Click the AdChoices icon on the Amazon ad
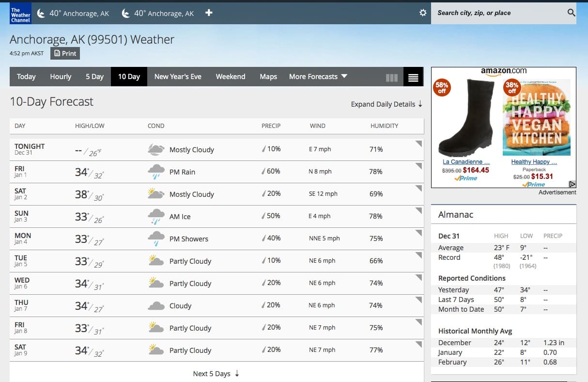 point(572,184)
